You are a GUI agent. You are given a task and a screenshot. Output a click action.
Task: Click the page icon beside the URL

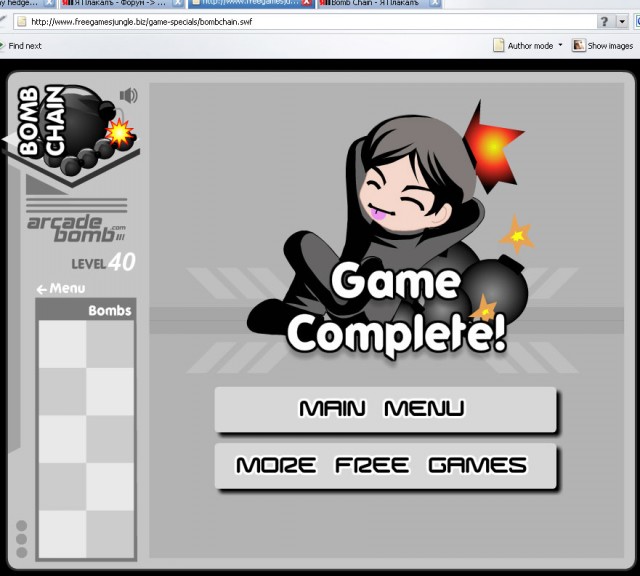(22, 22)
